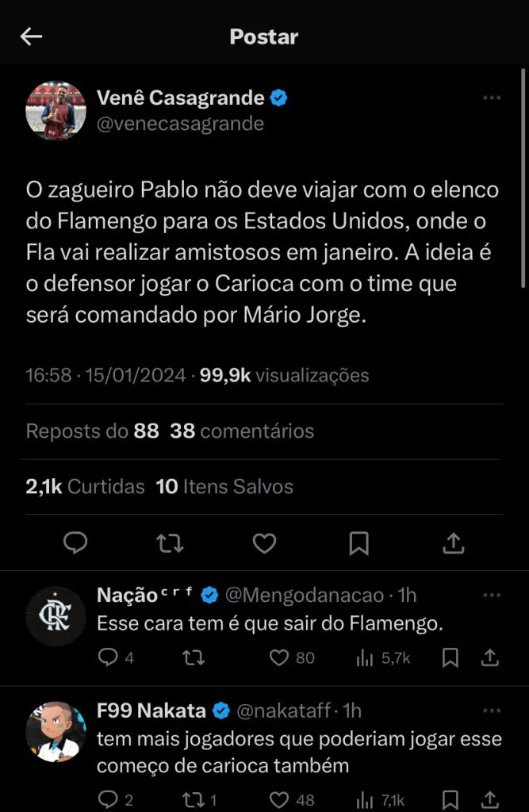
Task: Bookmark the Nação CRF reply
Action: coord(450,657)
